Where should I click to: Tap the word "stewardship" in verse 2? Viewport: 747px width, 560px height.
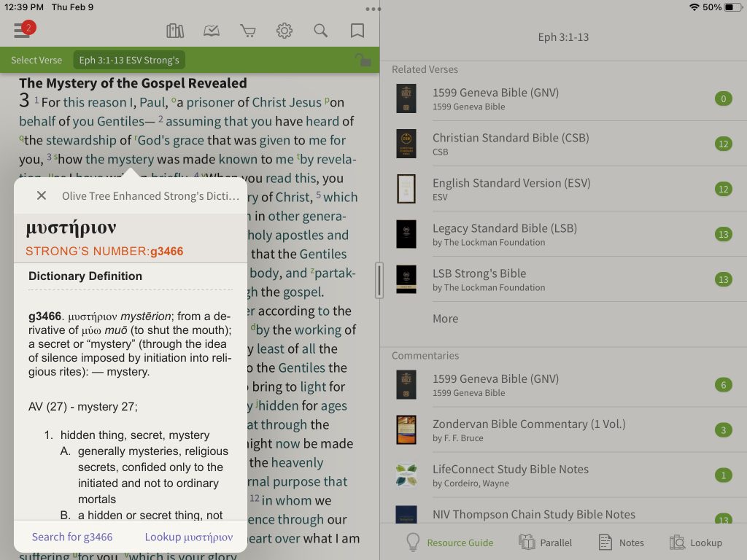coord(81,140)
